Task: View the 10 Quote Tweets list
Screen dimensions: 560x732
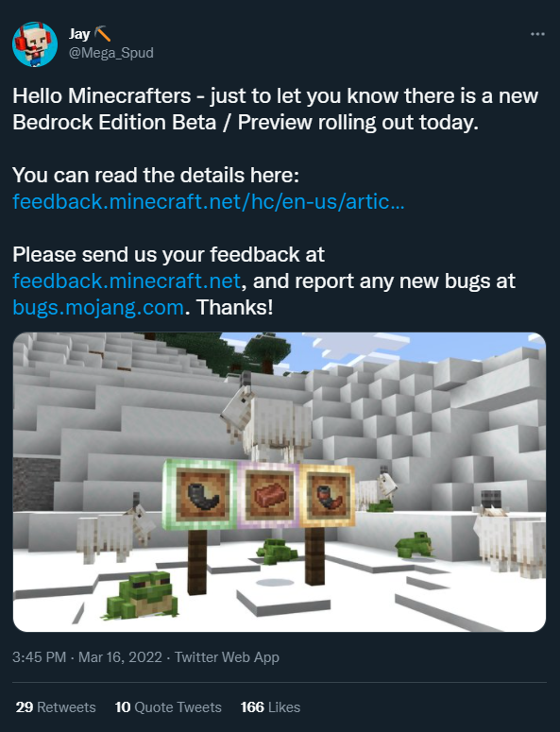Action: 168,707
